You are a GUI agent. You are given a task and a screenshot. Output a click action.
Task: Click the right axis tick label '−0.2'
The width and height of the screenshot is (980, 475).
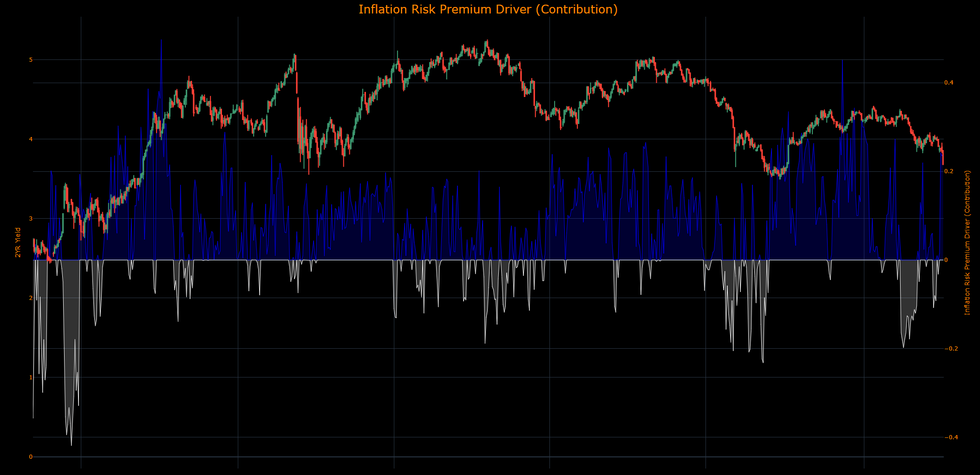[951, 349]
